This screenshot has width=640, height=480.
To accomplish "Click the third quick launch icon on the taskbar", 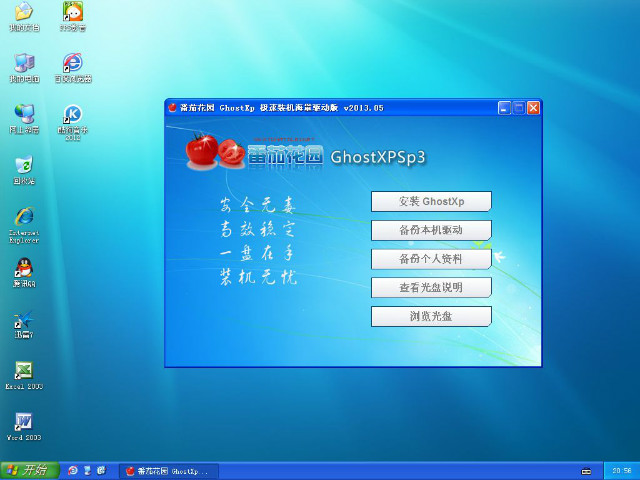I will pyautogui.click(x=102, y=471).
